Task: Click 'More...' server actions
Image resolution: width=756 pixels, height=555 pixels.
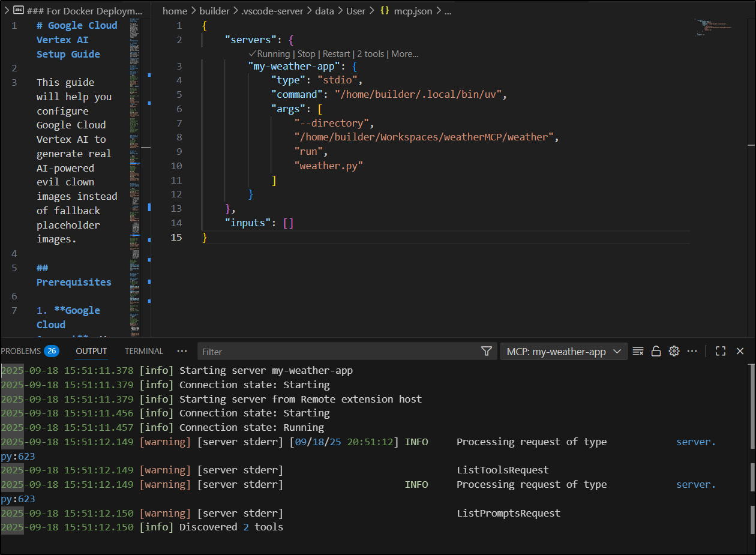Action: pos(405,54)
